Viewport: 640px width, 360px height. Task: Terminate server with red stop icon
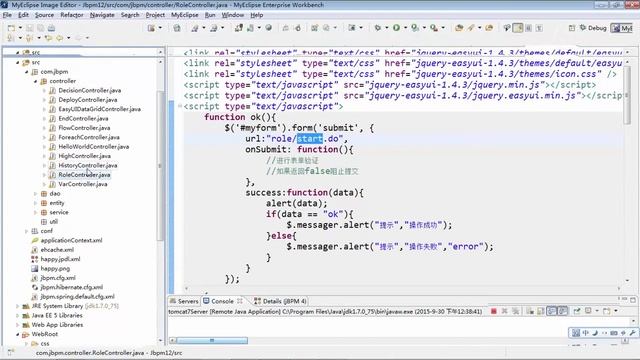click(x=493, y=311)
